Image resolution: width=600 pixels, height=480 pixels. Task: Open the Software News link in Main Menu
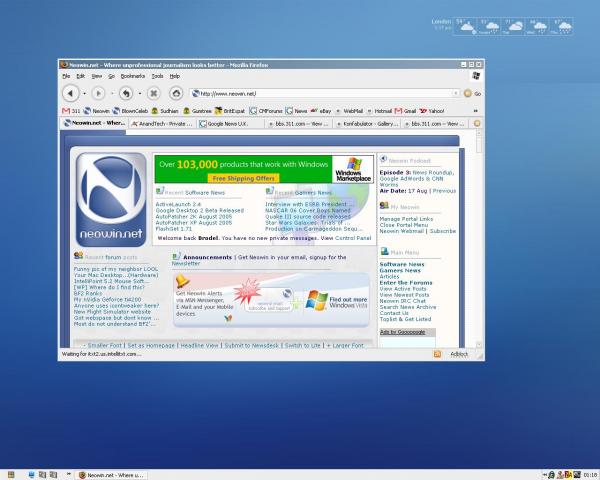[x=402, y=264]
